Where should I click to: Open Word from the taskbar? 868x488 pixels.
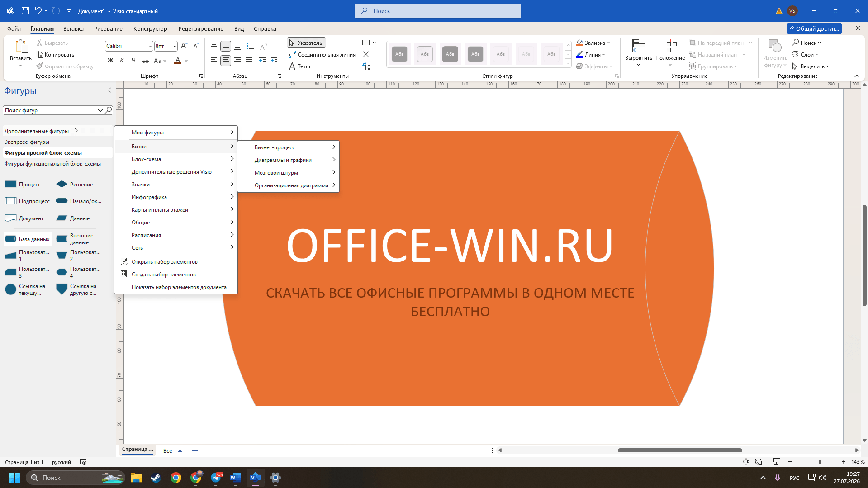click(236, 478)
